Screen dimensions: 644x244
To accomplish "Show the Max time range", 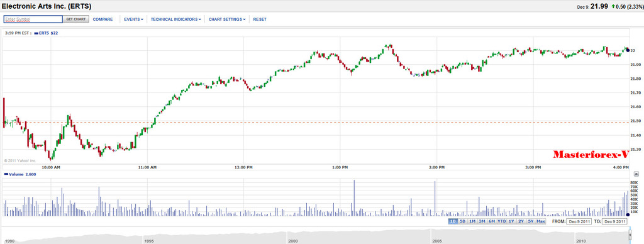I will [541, 221].
